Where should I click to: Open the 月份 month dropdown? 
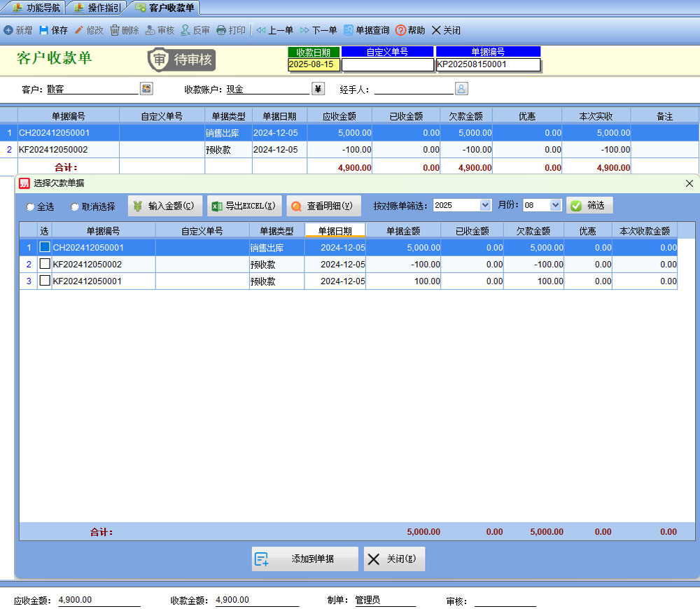pyautogui.click(x=556, y=206)
